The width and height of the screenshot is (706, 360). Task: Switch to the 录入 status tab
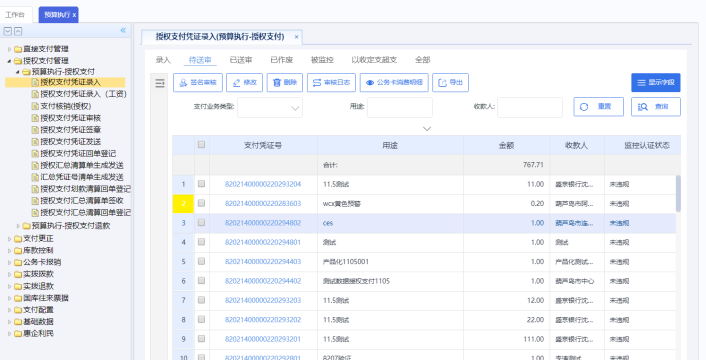163,60
